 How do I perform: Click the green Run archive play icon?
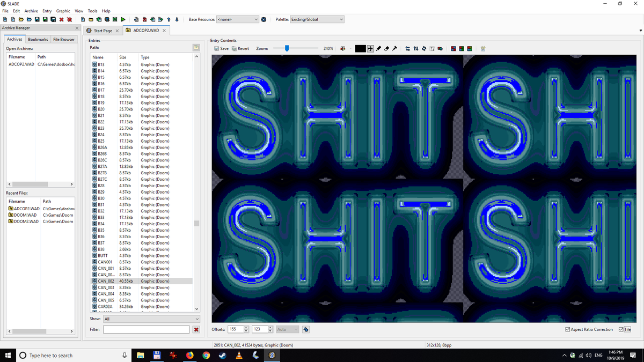coord(123,19)
